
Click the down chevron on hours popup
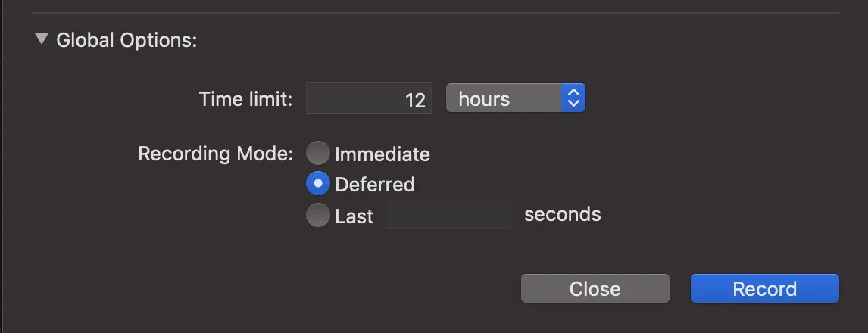click(x=573, y=104)
